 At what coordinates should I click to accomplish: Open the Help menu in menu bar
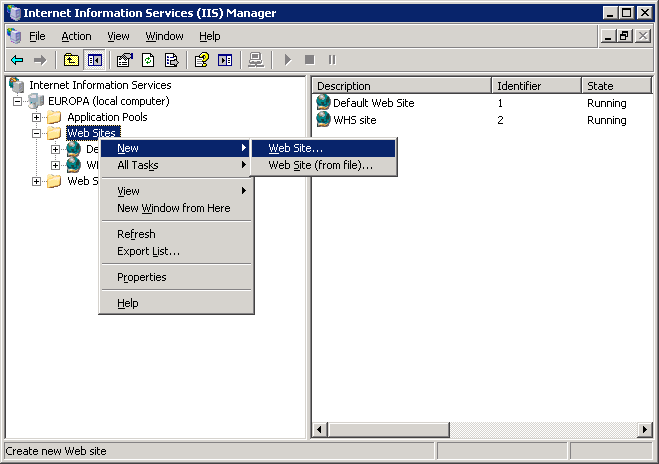209,37
